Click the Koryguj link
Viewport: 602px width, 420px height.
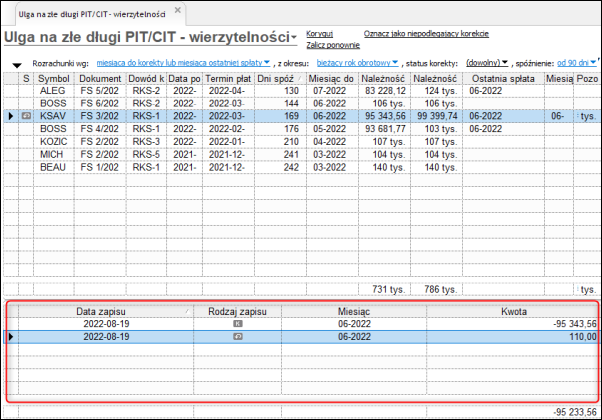(319, 34)
